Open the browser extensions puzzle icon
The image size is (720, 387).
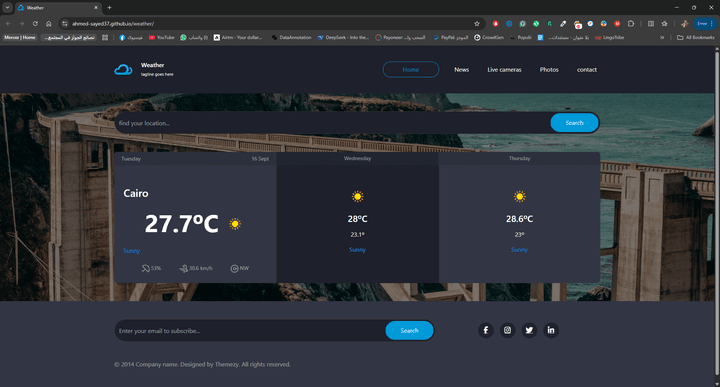631,23
